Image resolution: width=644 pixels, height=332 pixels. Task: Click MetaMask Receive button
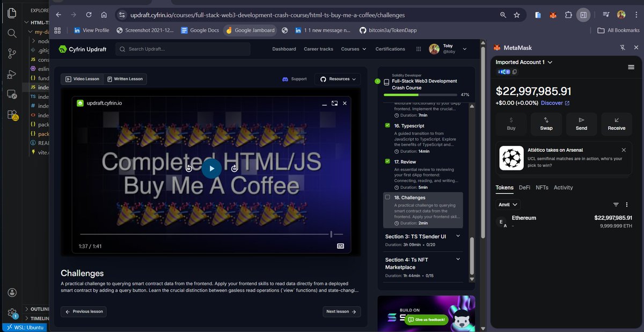[617, 124]
